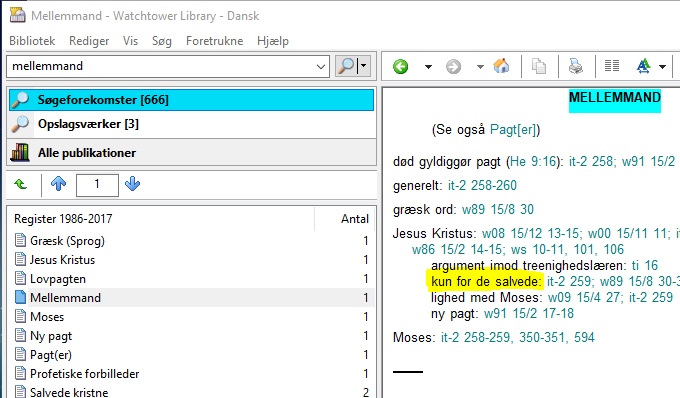The width and height of the screenshot is (680, 398).
Task: Follow the Pagt[er] cross-reference link
Action: pyautogui.click(x=513, y=130)
